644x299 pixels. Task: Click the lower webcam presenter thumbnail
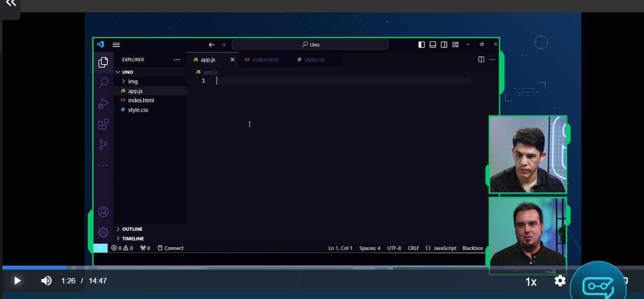528,235
